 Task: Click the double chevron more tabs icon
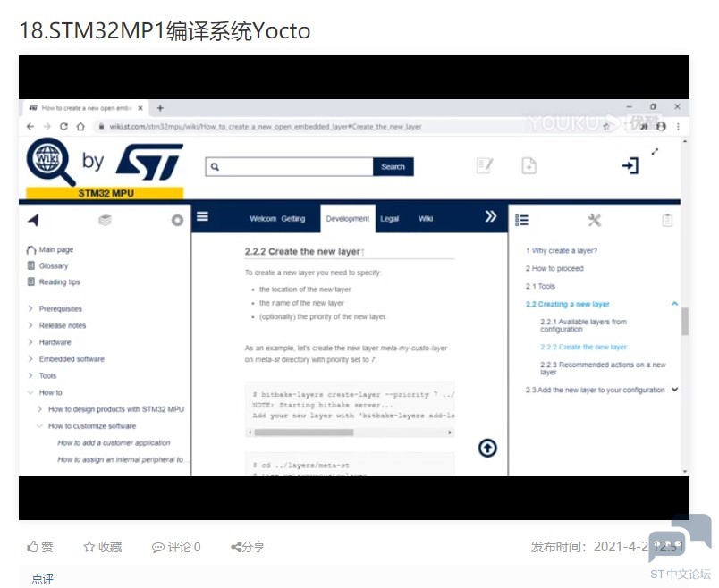(x=491, y=216)
